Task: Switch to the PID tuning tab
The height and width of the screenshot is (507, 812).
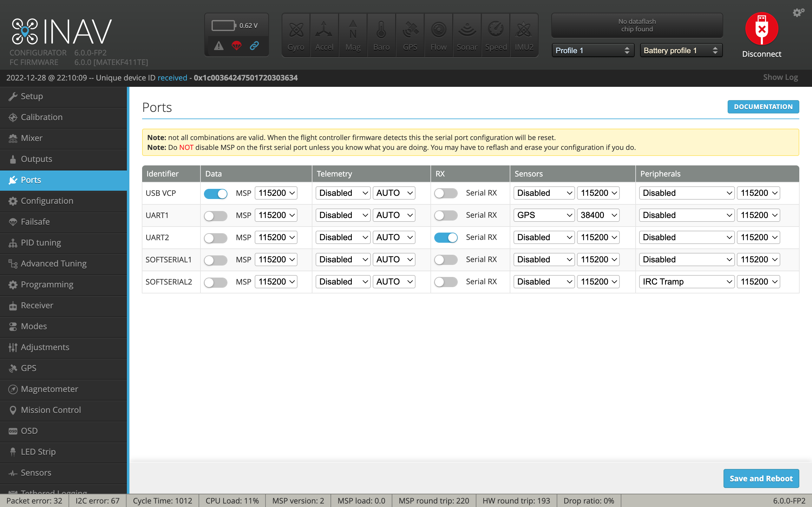Action: pyautogui.click(x=41, y=242)
